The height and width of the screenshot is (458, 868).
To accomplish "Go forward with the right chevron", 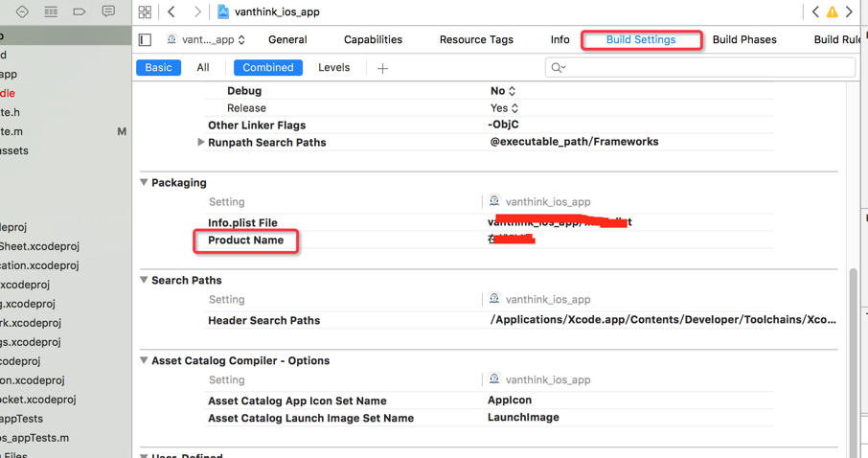I will coord(197,11).
